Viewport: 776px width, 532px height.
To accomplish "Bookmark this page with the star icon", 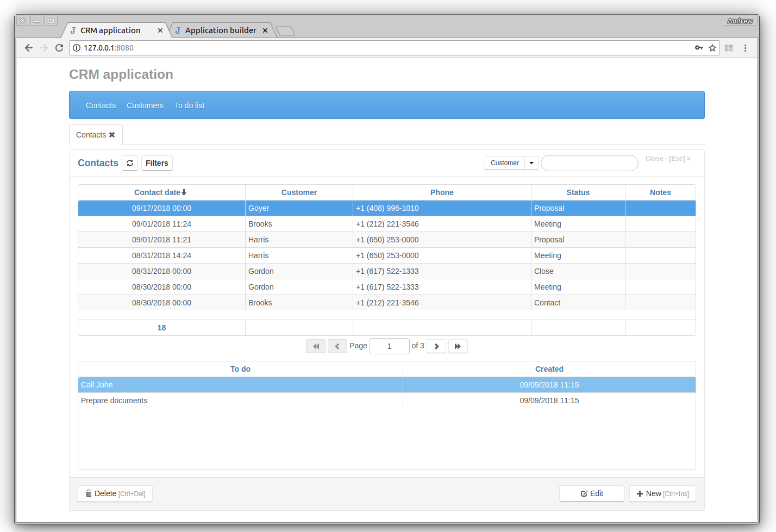I will (x=712, y=48).
